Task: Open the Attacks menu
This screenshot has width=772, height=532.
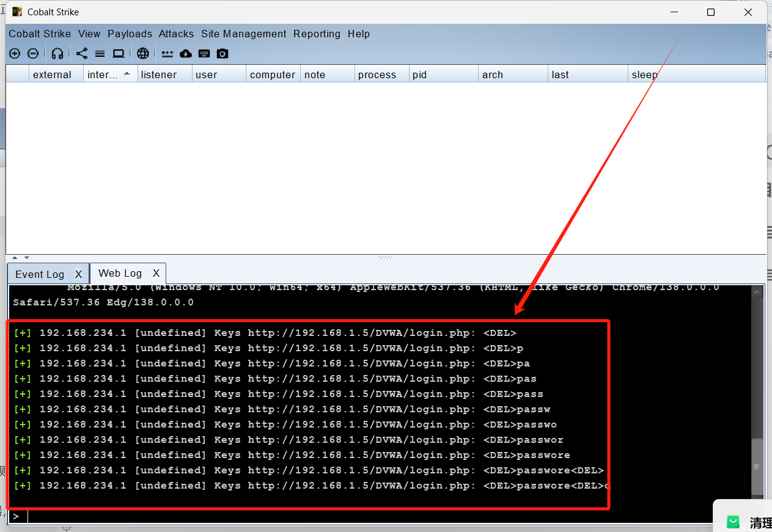Action: coord(176,34)
